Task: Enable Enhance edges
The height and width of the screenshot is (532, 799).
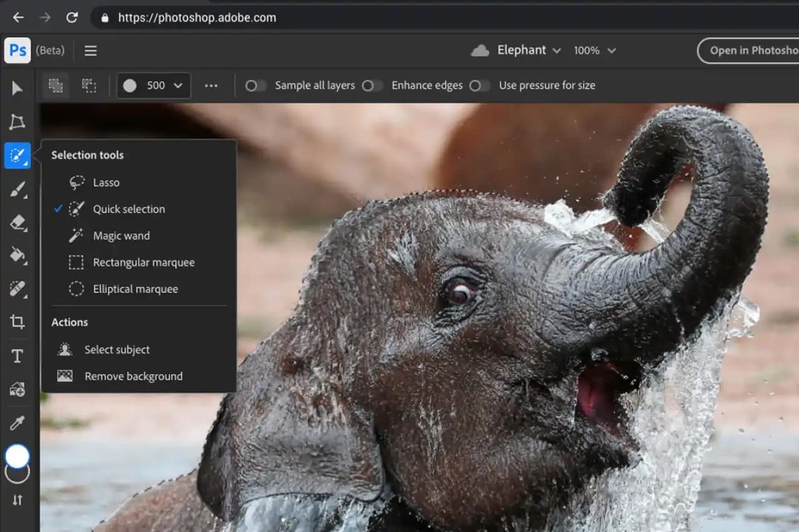Action: [x=373, y=85]
